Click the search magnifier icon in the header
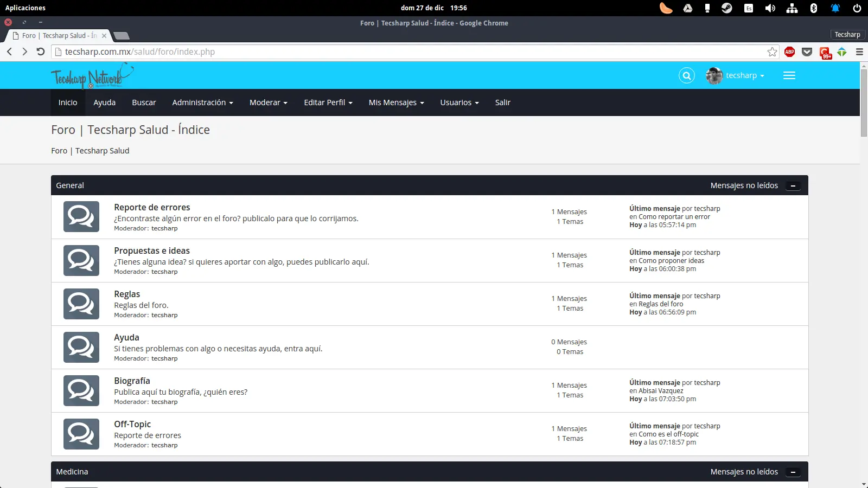 686,75
